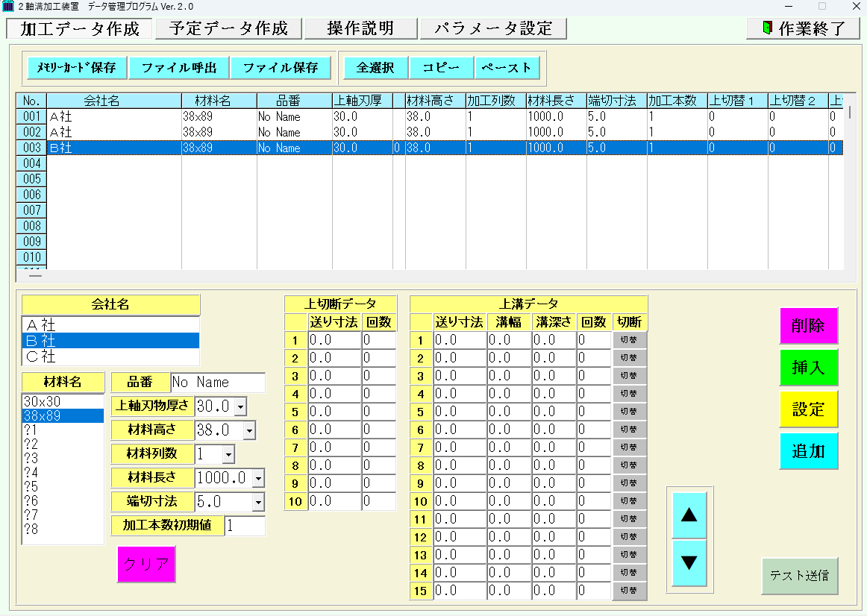
Task: Save data with the ファイル保存 button
Action: [281, 67]
